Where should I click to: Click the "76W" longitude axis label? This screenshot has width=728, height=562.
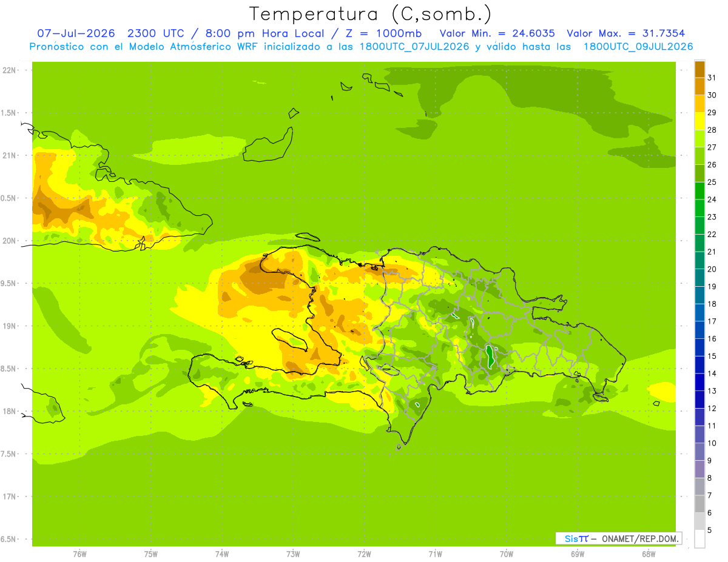pos(79,554)
